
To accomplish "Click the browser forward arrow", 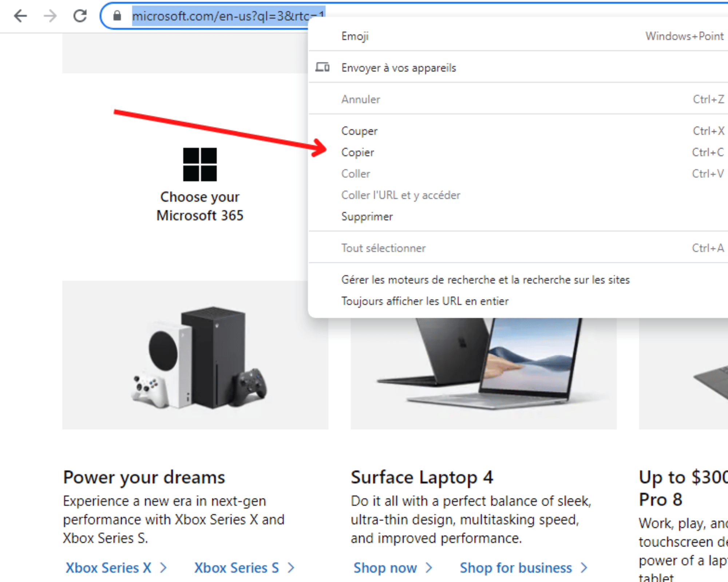I will pos(50,16).
